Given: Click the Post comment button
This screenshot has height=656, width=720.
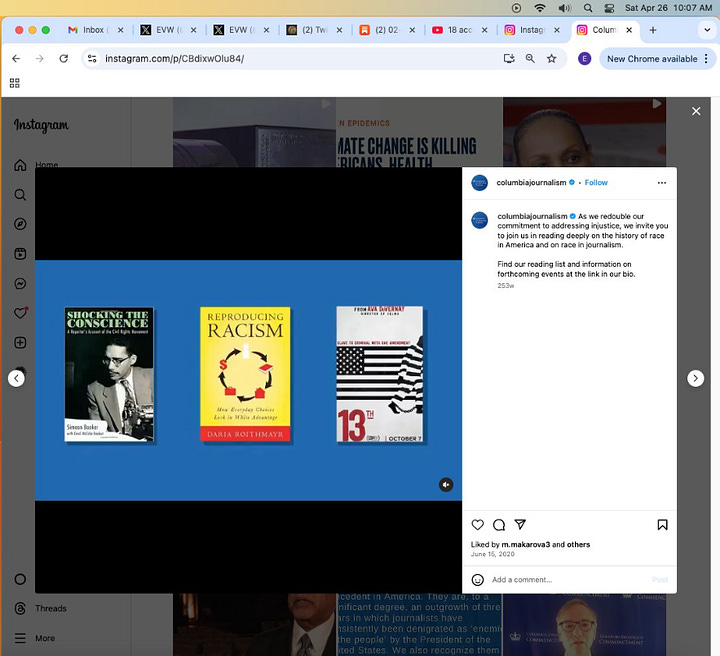Looking at the screenshot, I should click(x=660, y=580).
